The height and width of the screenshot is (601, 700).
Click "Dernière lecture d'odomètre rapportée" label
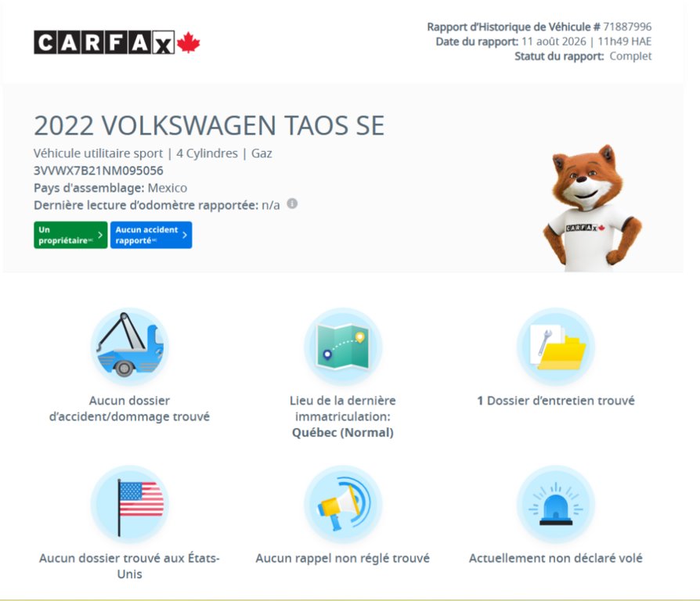[146, 205]
